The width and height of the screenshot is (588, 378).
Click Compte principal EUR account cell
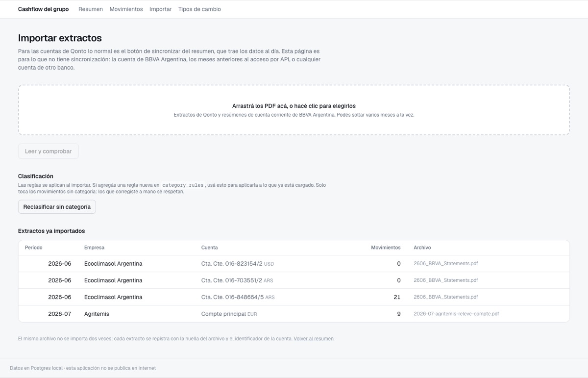coord(229,314)
